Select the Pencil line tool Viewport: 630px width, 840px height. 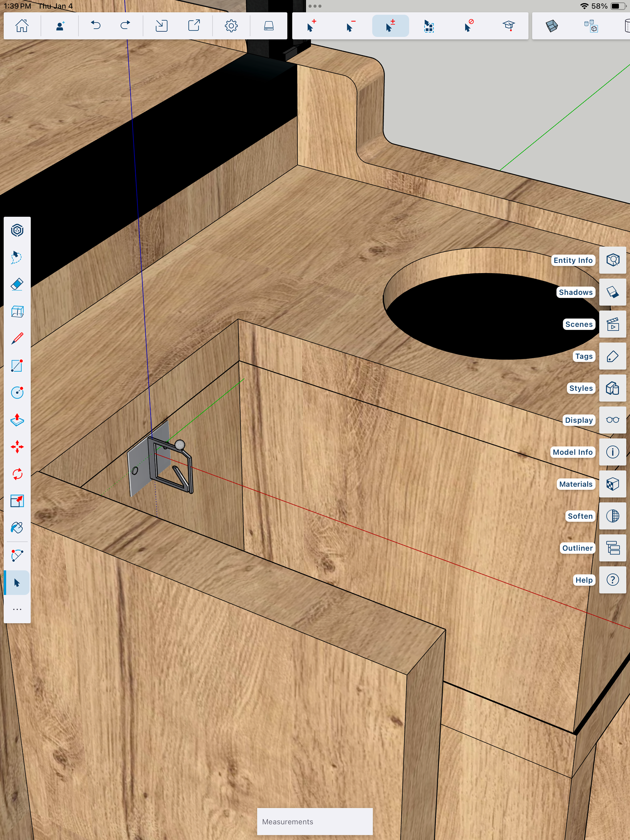pyautogui.click(x=17, y=338)
